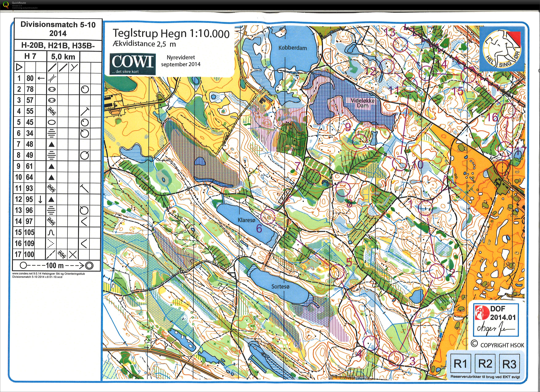Select the R3 reserve box
The image size is (540, 392).
pyautogui.click(x=509, y=363)
